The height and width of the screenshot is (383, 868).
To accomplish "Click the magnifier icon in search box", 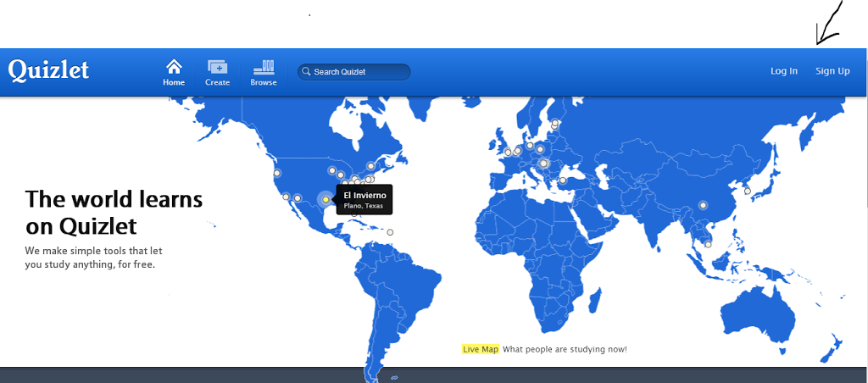I will coord(306,72).
